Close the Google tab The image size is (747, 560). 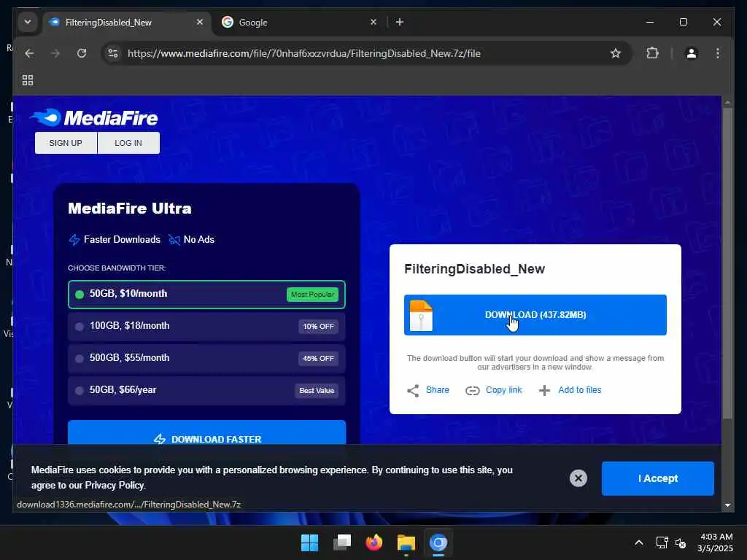pos(373,22)
